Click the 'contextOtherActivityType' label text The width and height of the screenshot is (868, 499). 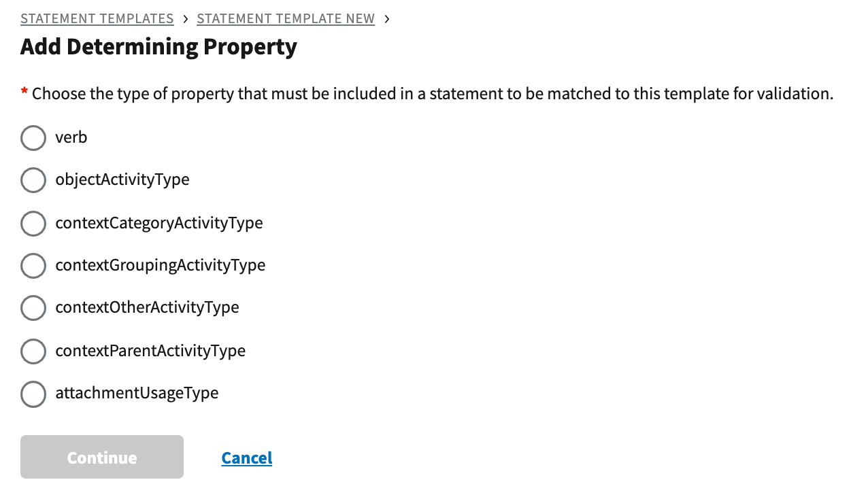(147, 307)
